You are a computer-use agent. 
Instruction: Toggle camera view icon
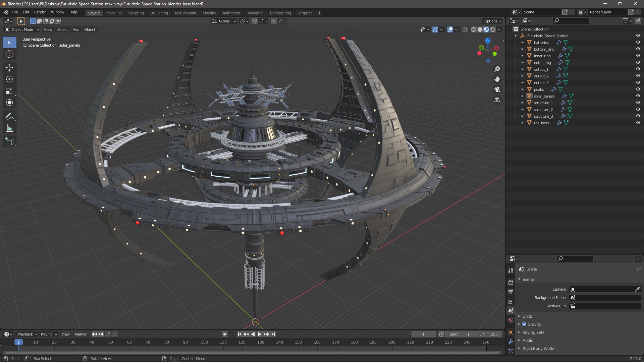click(497, 89)
